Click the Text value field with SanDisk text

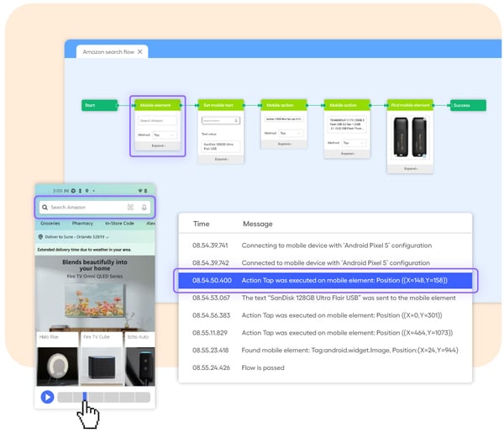coord(221,146)
